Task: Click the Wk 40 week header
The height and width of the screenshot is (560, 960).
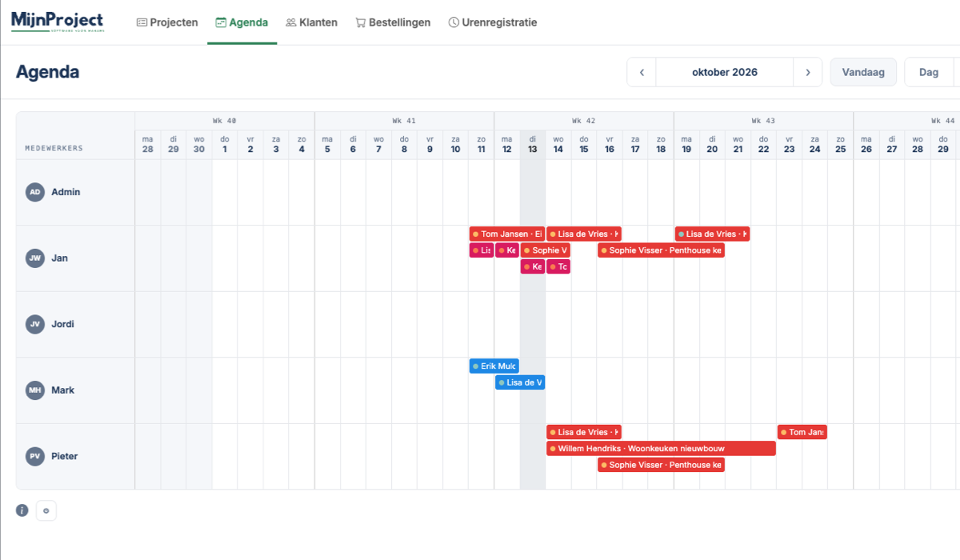Action: pos(225,121)
